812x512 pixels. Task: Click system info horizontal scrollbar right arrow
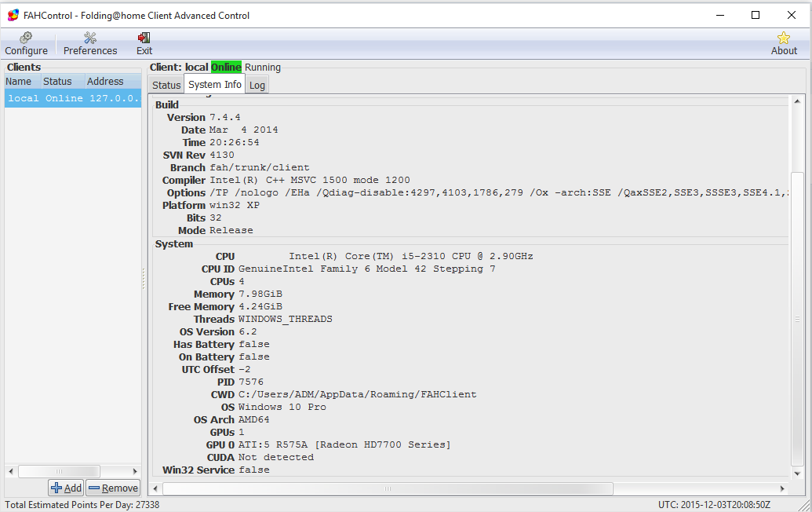click(782, 488)
